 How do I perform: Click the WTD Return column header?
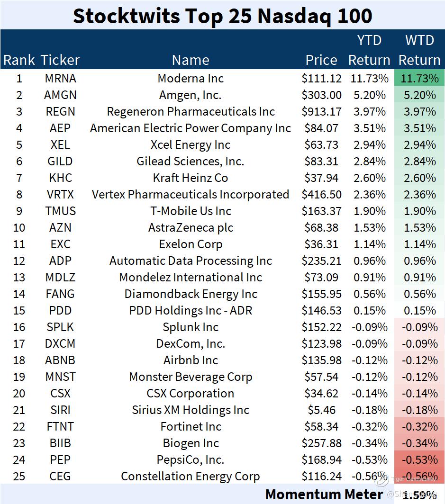point(419,50)
